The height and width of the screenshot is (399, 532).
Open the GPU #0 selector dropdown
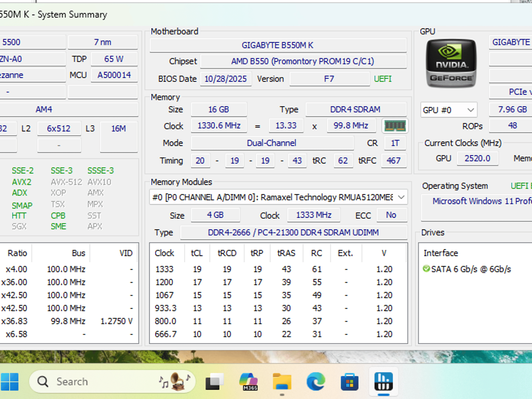449,110
